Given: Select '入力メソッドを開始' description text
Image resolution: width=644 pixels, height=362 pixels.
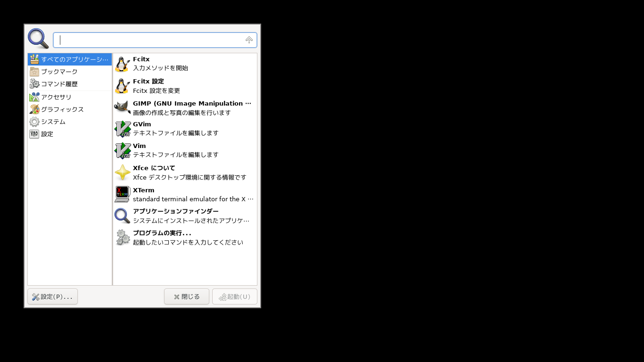Looking at the screenshot, I should tap(160, 68).
